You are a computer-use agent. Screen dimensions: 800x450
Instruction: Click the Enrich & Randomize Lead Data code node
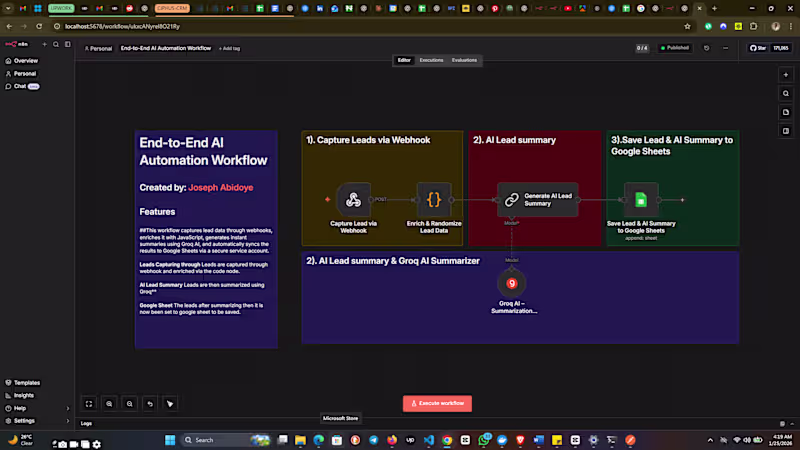434,199
